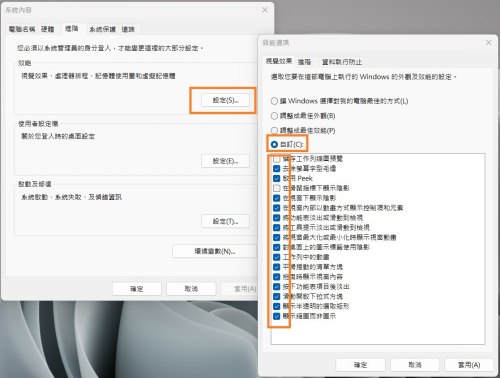Open startup and recovery 設定(T) button
The height and width of the screenshot is (378, 501).
point(225,221)
